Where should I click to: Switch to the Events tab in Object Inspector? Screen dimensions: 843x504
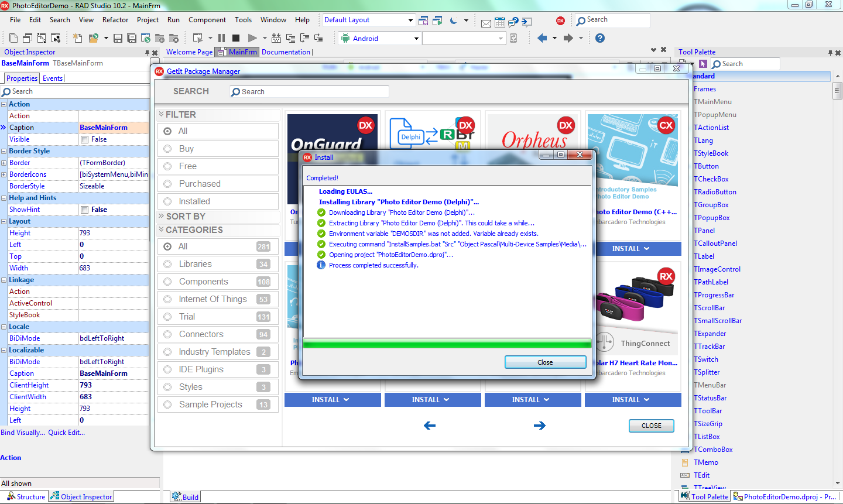[x=53, y=78]
